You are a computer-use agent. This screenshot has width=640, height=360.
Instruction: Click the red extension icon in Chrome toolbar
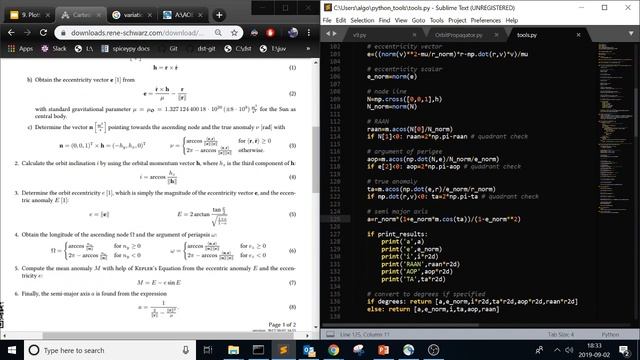270,33
